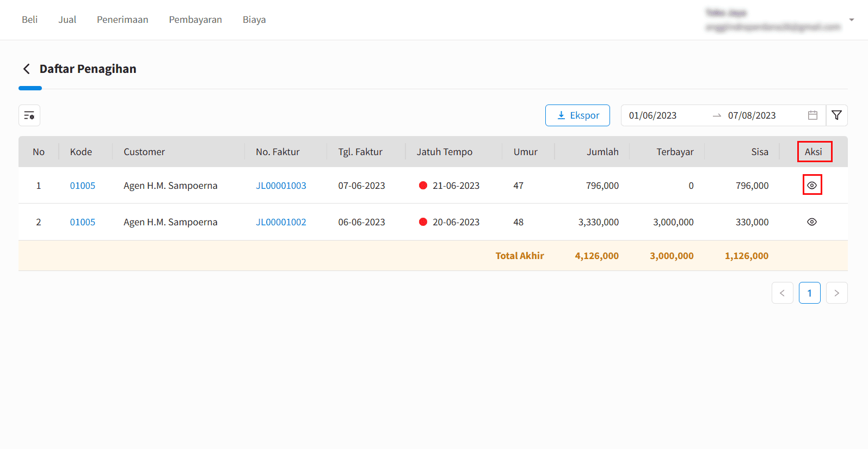Click age value 48 in row 2
The width and height of the screenshot is (868, 449).
(x=519, y=222)
